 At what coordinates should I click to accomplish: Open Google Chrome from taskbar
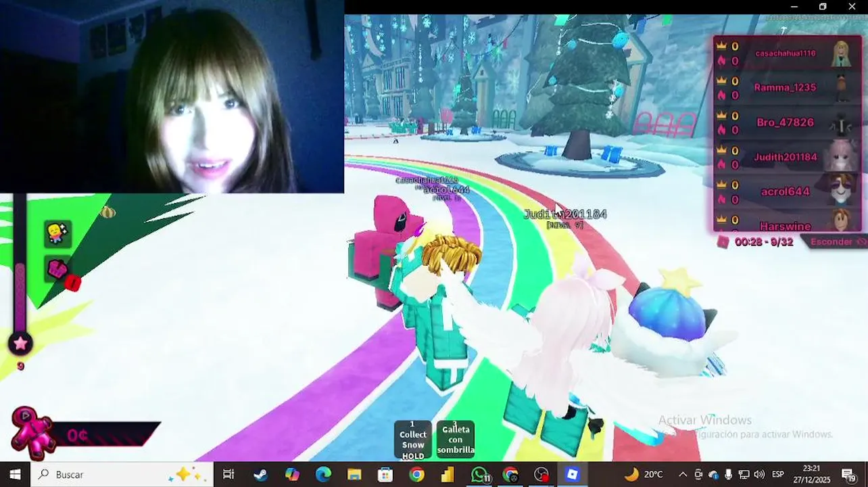point(416,474)
